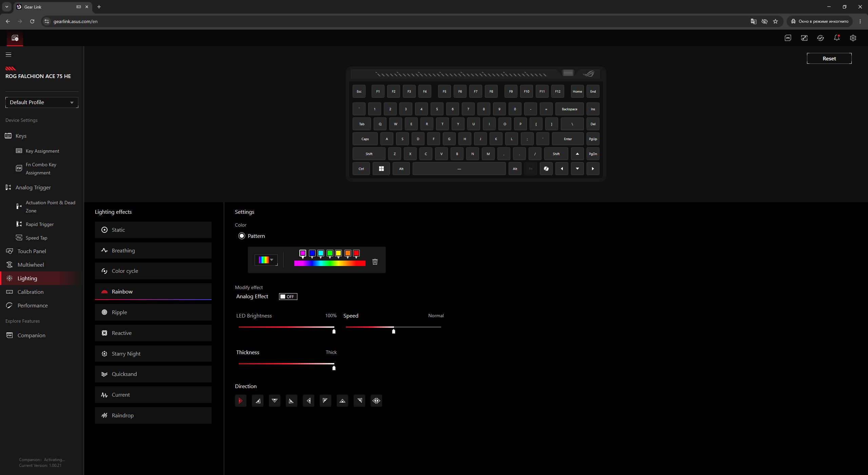Choose the Rainbow lighting effect
868x475 pixels.
point(153,291)
